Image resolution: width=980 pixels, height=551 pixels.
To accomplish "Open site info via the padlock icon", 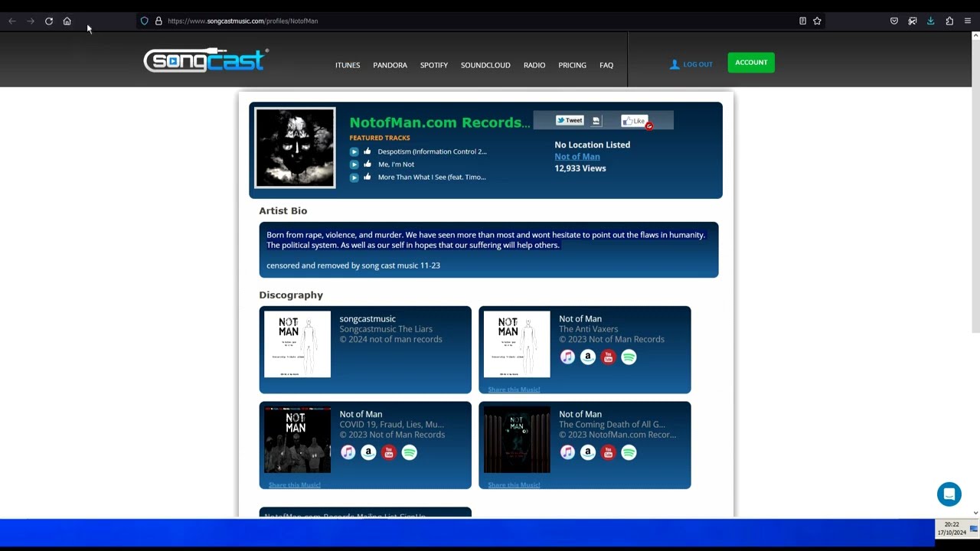I will click(158, 21).
